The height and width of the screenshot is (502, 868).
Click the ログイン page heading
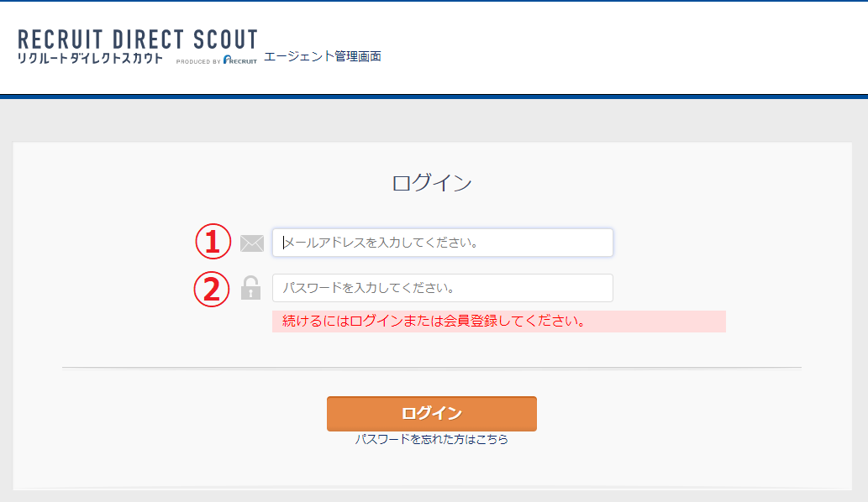tap(432, 183)
